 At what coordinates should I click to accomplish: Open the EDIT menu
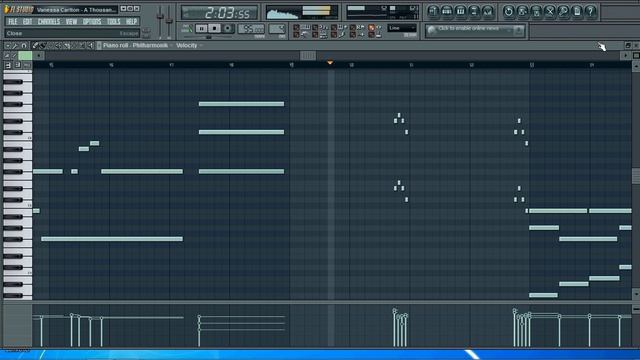[x=27, y=22]
